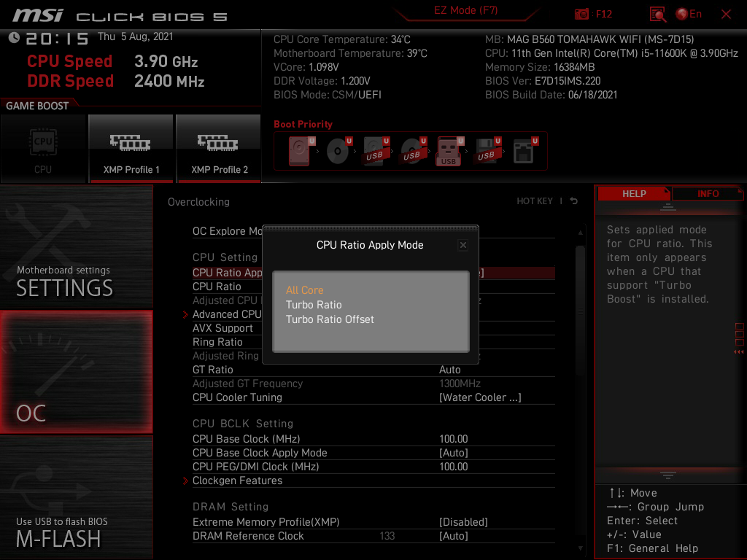Select the USB optical drive boot icon
The width and height of the screenshot is (747, 560).
coord(413,151)
